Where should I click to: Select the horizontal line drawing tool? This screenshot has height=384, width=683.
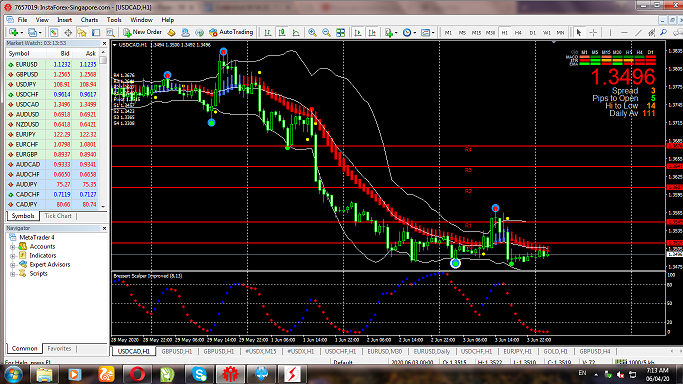click(x=624, y=33)
